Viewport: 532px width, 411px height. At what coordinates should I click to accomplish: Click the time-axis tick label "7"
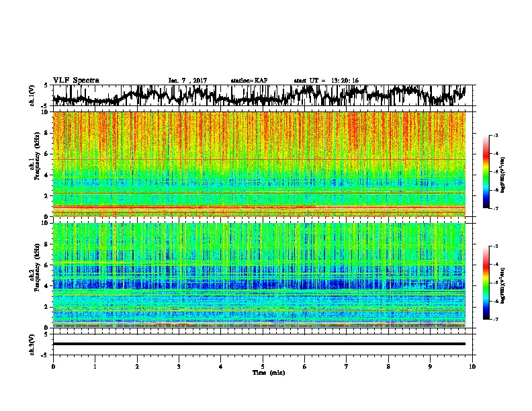(347, 367)
